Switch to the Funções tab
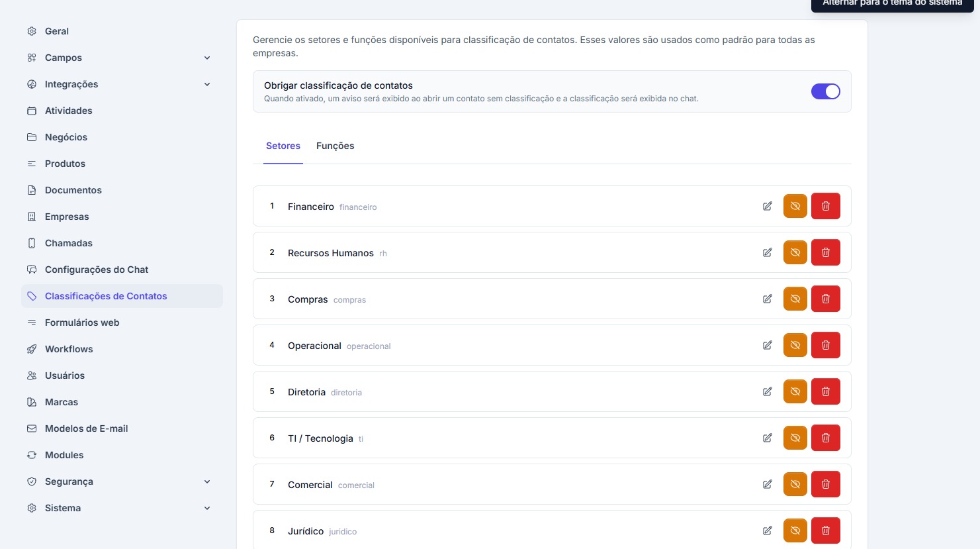Screen dimensions: 980x549 (335, 146)
